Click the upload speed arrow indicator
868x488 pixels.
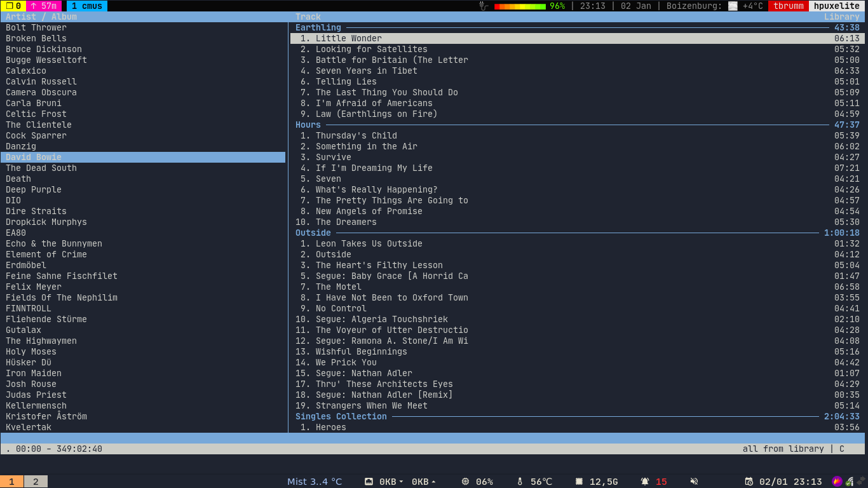pyautogui.click(x=433, y=482)
